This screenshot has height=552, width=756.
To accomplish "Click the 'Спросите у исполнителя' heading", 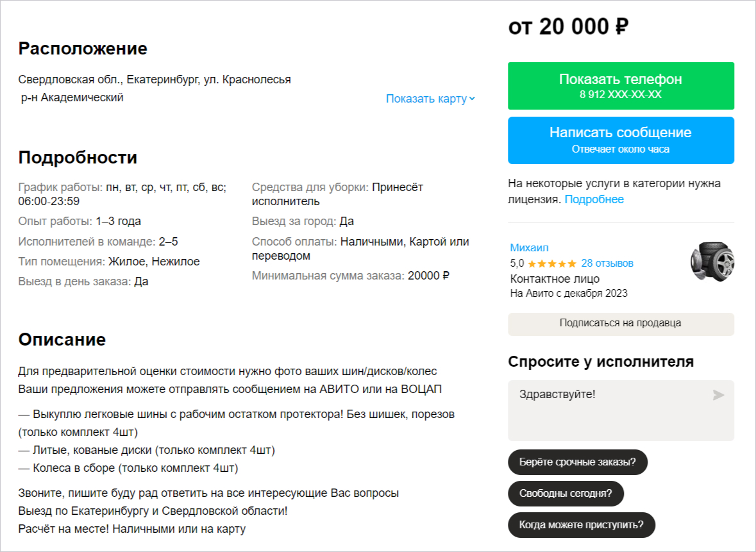I will pyautogui.click(x=600, y=362).
